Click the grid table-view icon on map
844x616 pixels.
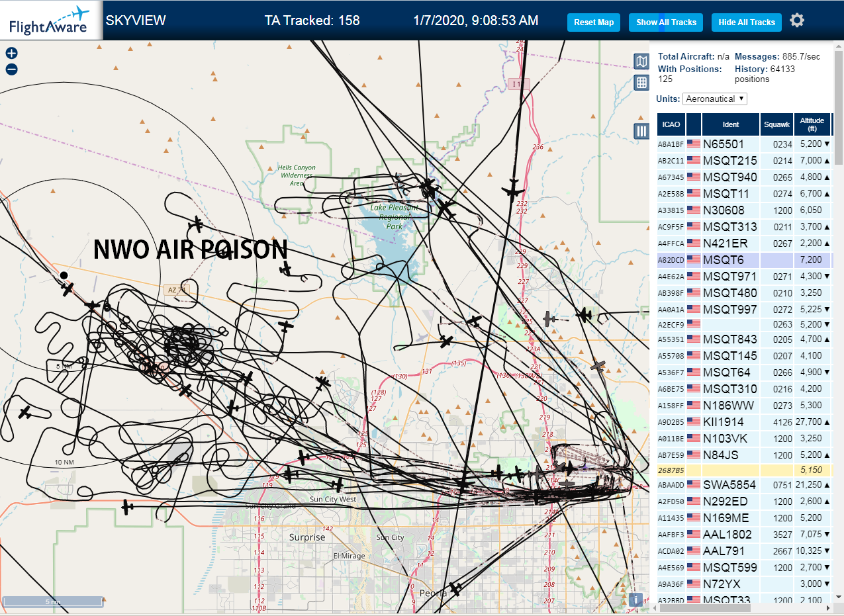tap(641, 83)
